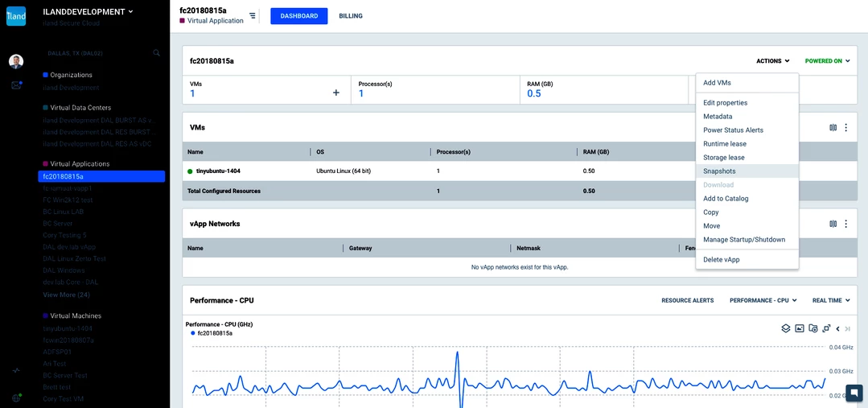Screen dimensions: 868x408
Task: Save the chart as image icon
Action: coord(800,328)
